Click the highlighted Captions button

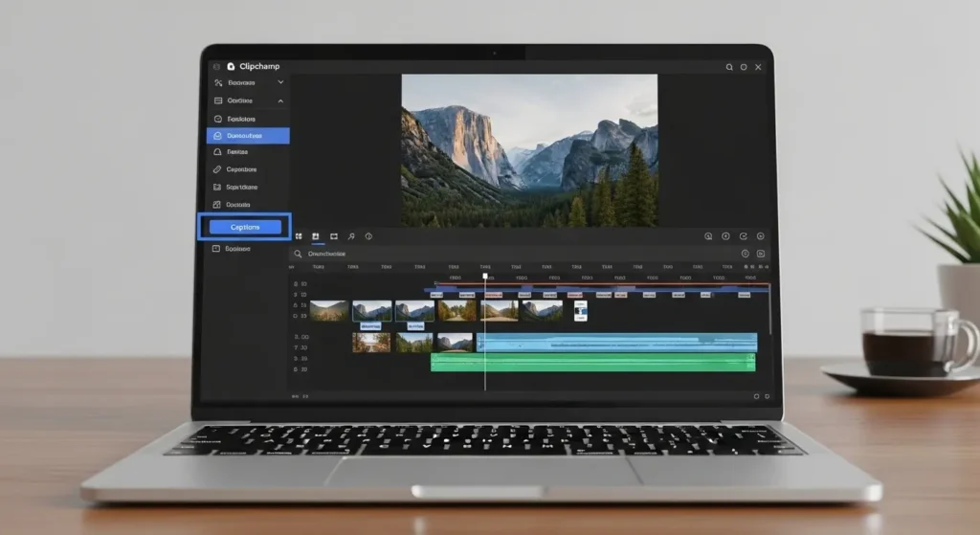[245, 227]
